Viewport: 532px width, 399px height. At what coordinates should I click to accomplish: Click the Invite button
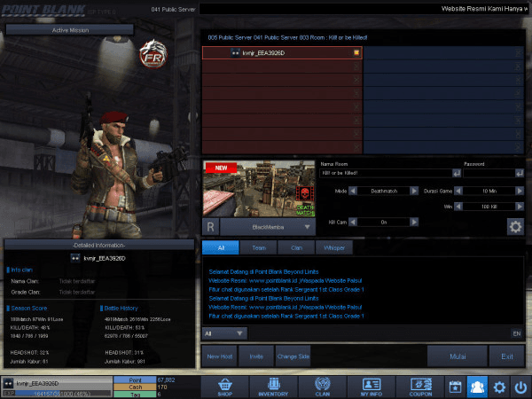[x=256, y=356]
